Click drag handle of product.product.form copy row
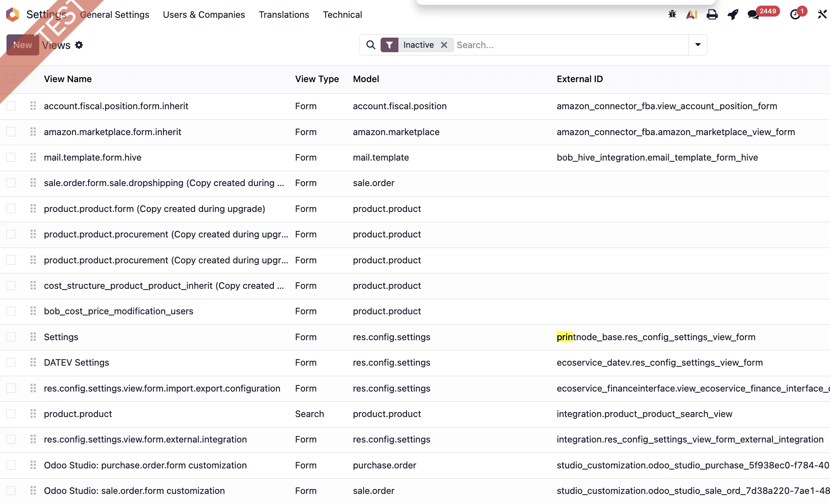Viewport: 830px width, 504px height. (x=33, y=209)
